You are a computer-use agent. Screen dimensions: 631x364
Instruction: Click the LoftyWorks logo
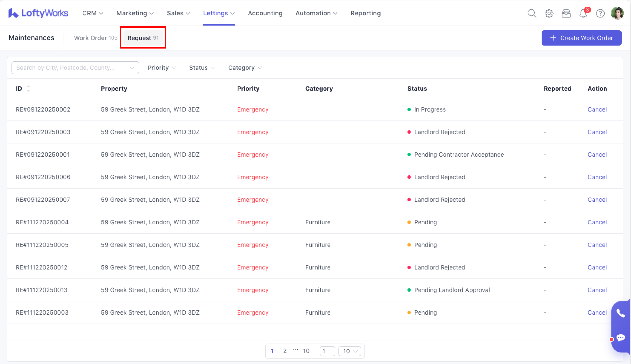tap(38, 13)
